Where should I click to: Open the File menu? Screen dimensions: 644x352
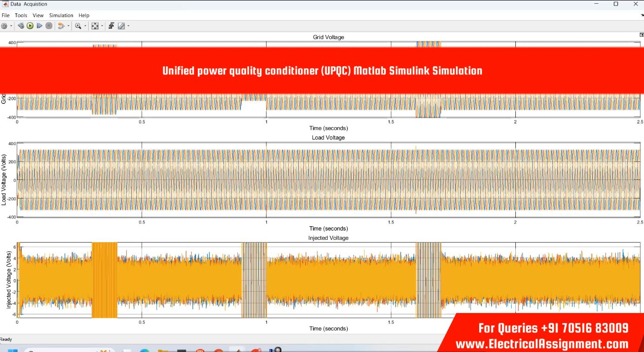point(6,15)
